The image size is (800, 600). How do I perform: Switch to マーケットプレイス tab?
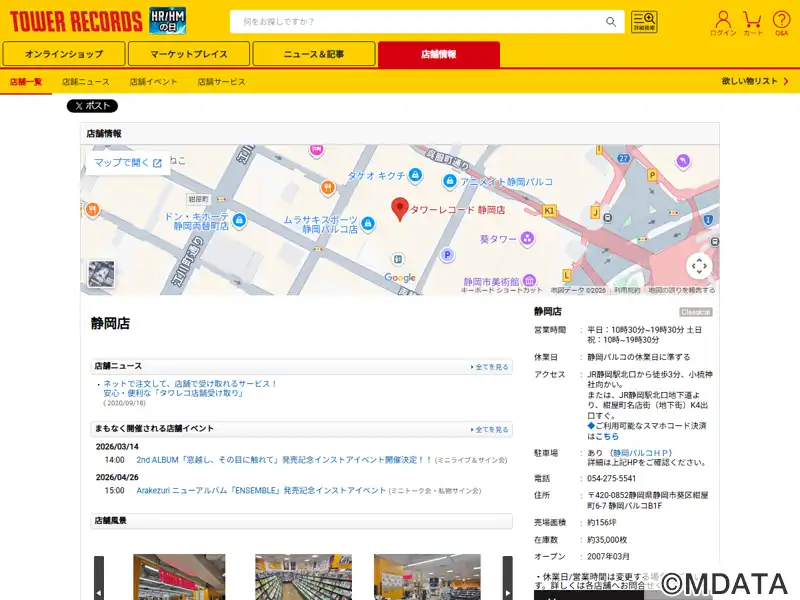[189, 54]
